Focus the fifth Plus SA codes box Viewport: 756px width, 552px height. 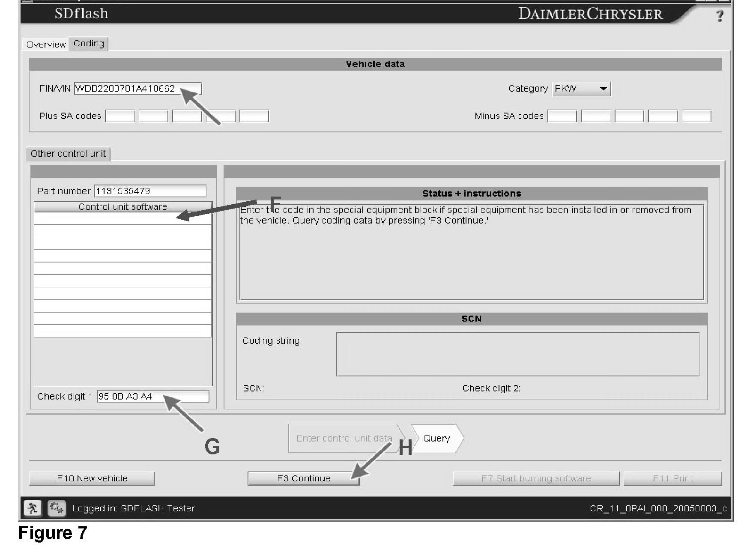click(x=254, y=116)
